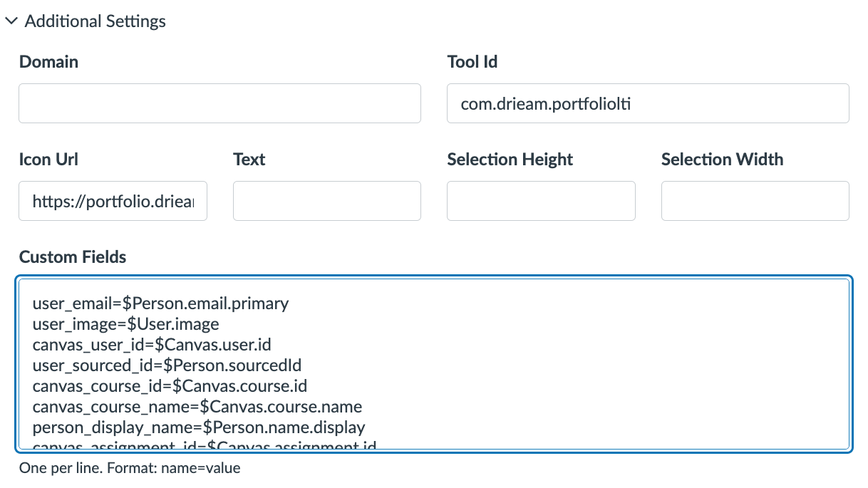The height and width of the screenshot is (488, 868).
Task: Place cursor on the user_email custom field line
Action: click(160, 303)
